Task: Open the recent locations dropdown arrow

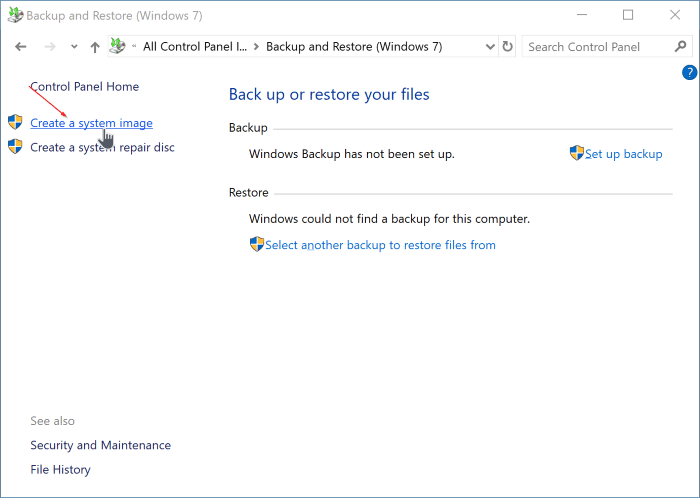Action: tap(74, 46)
